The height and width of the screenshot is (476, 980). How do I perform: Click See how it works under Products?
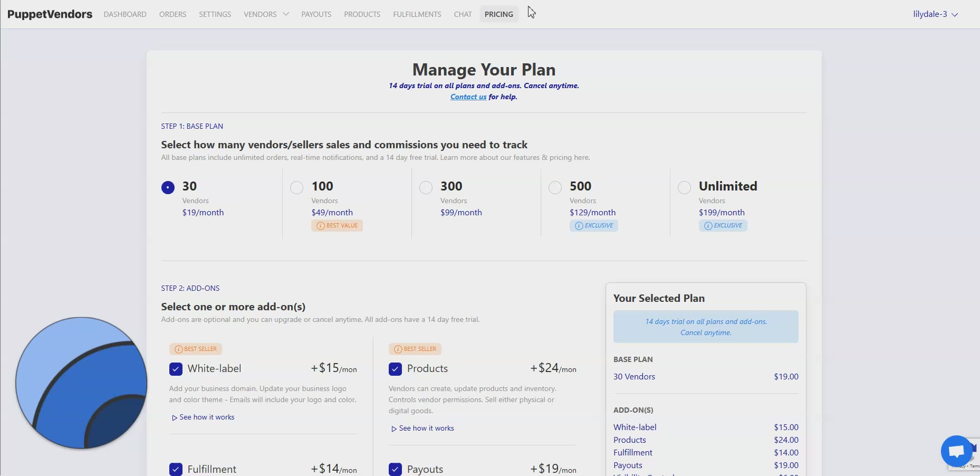(422, 428)
